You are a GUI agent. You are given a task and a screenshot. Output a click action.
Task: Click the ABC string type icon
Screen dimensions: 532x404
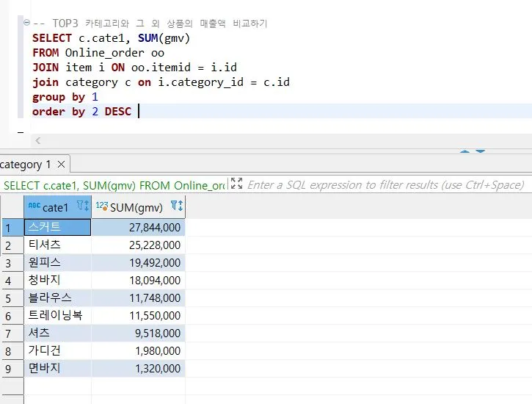(34, 206)
